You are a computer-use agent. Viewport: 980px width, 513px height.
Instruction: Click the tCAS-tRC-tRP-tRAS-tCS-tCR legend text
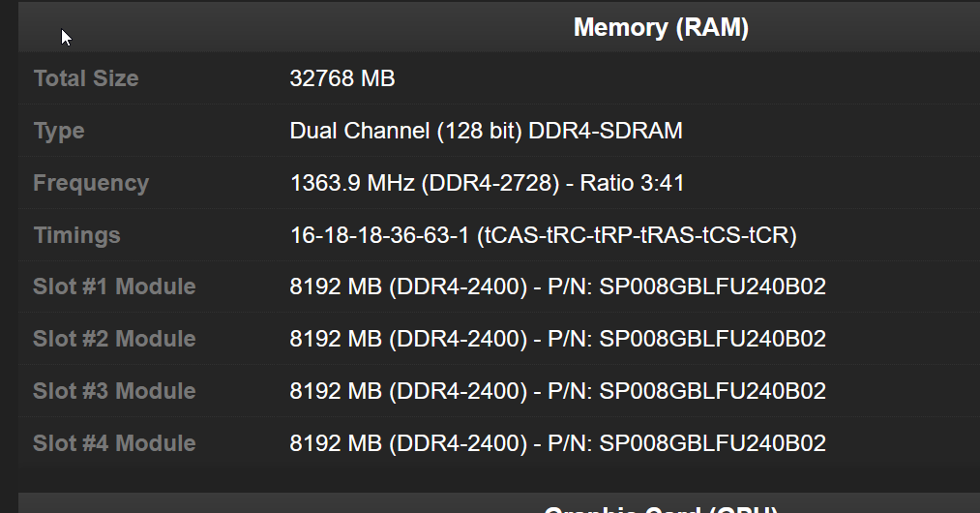pyautogui.click(x=637, y=235)
